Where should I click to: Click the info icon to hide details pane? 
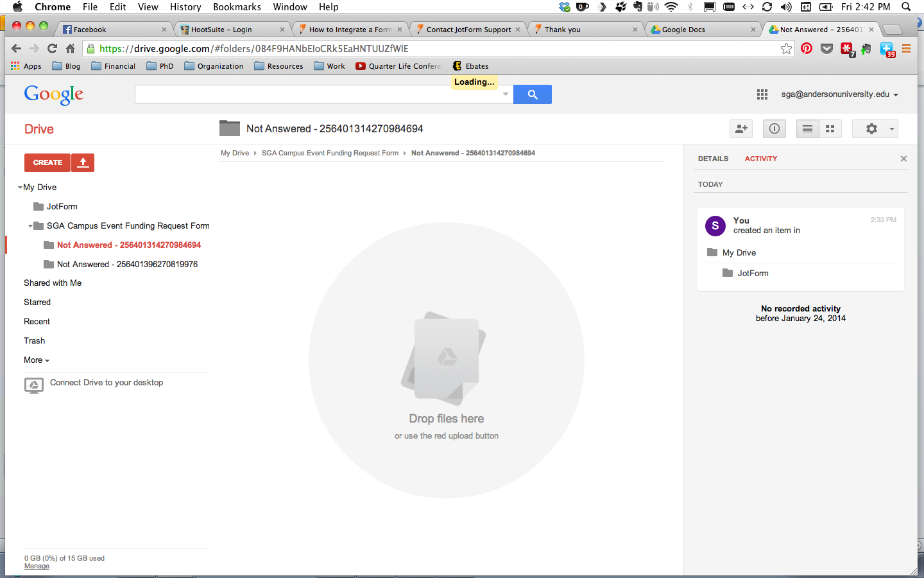[x=774, y=128]
